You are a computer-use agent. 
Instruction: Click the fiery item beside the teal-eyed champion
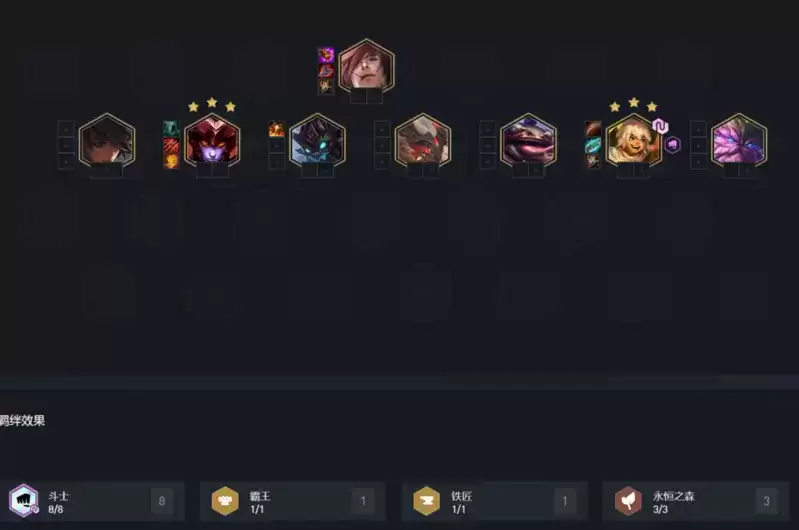click(x=277, y=129)
